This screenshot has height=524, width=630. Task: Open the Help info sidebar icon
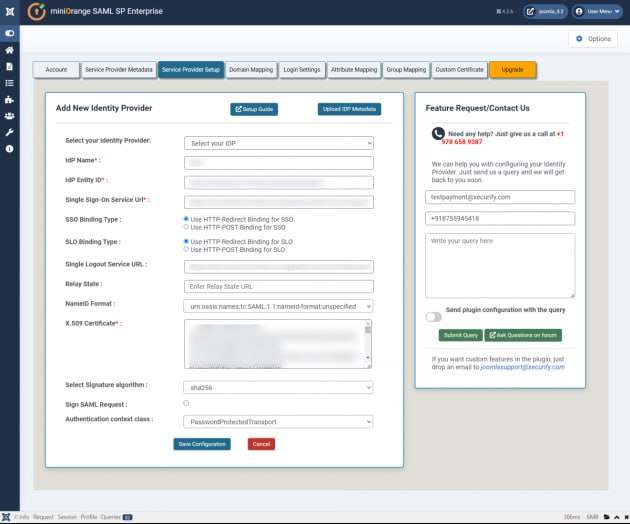click(x=10, y=149)
